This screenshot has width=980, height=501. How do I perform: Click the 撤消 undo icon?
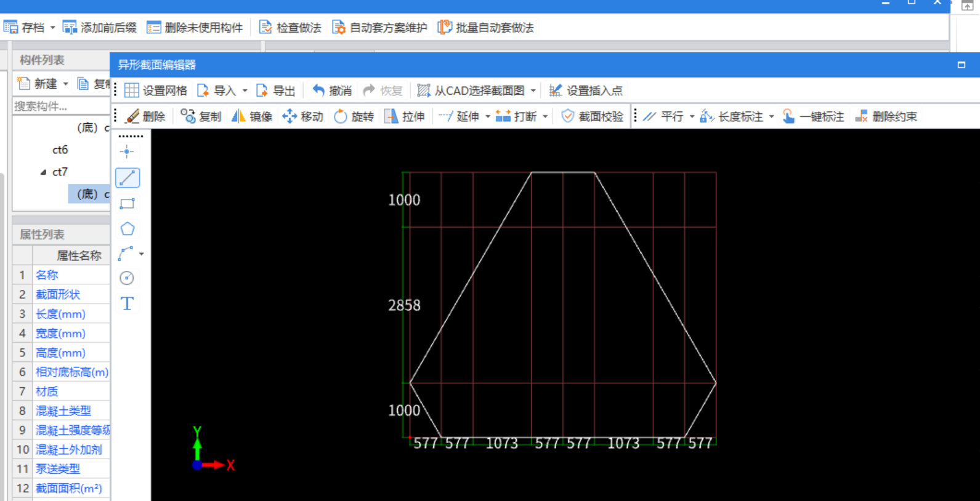(318, 90)
